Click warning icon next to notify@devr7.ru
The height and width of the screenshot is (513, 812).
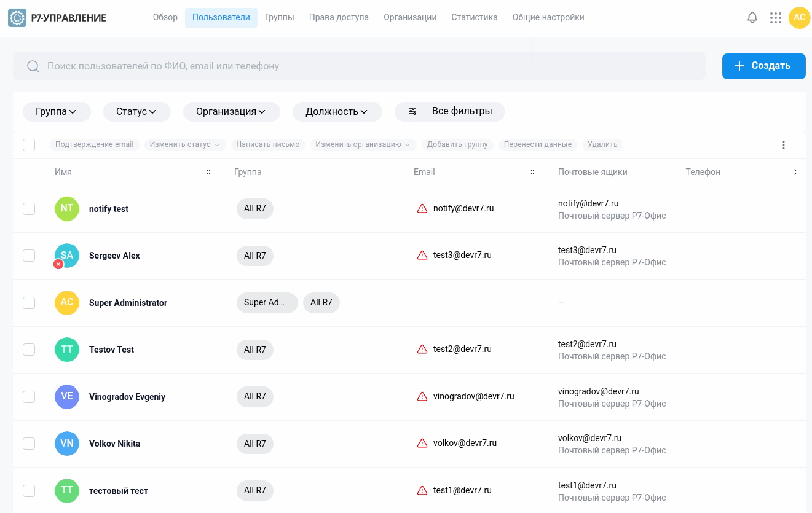coord(422,209)
